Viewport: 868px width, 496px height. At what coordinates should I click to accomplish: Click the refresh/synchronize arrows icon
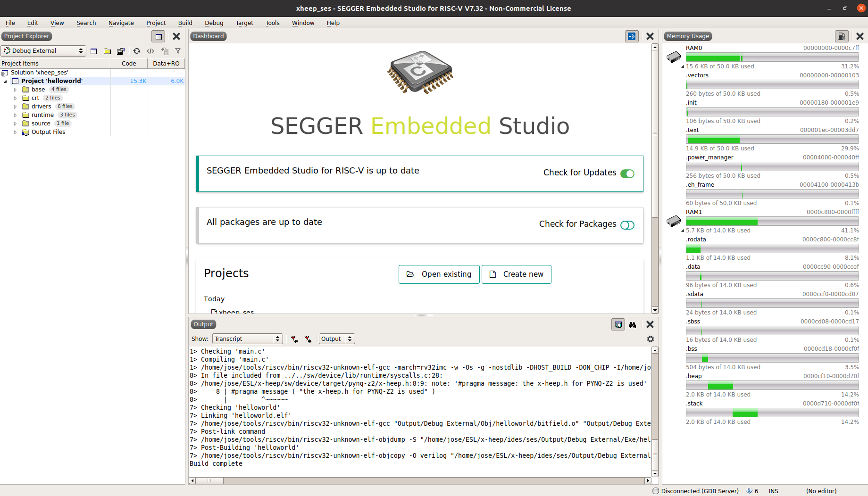(x=137, y=51)
